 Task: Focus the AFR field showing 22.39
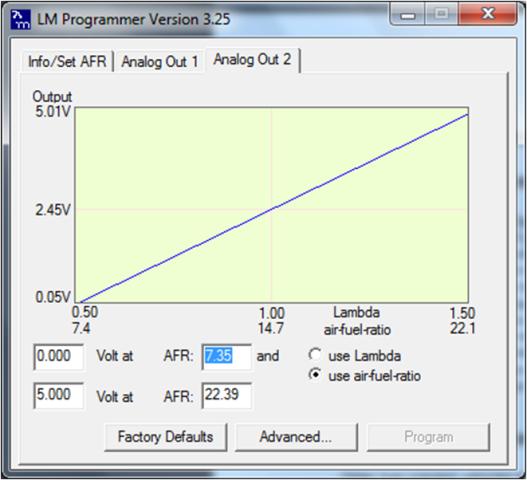pos(226,395)
